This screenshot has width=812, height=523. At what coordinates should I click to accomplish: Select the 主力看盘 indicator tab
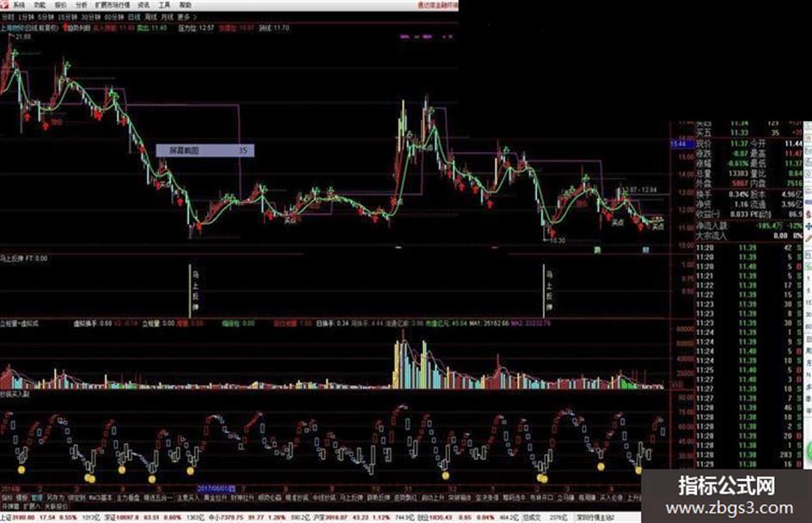[x=128, y=497]
